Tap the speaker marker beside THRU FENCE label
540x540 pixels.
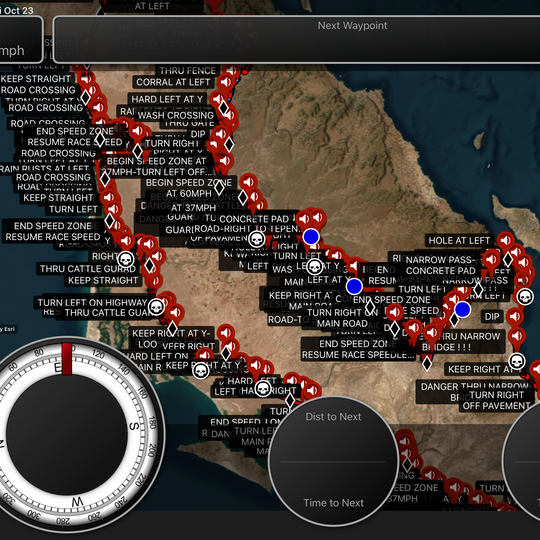coord(232,71)
